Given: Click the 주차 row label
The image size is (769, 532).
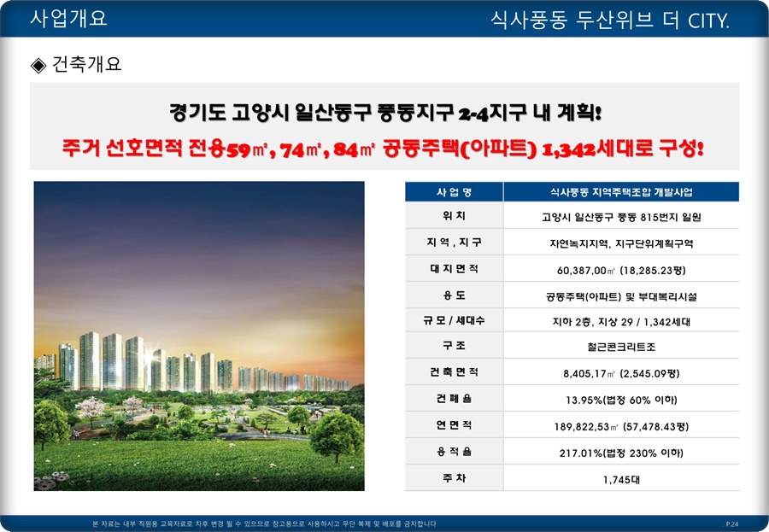Looking at the screenshot, I should coord(455,478).
